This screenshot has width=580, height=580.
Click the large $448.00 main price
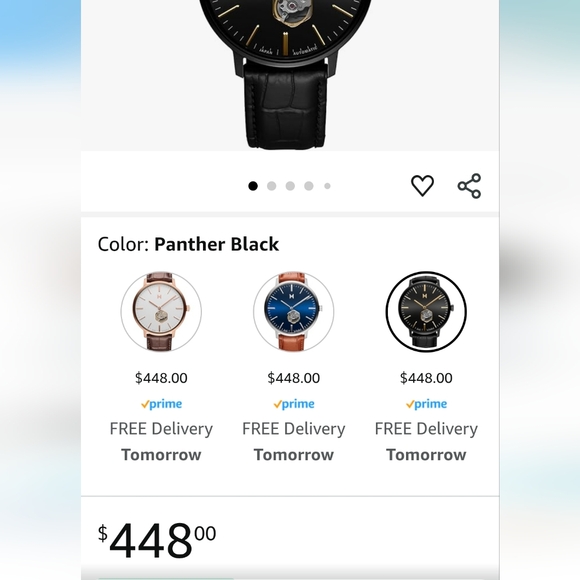(157, 540)
